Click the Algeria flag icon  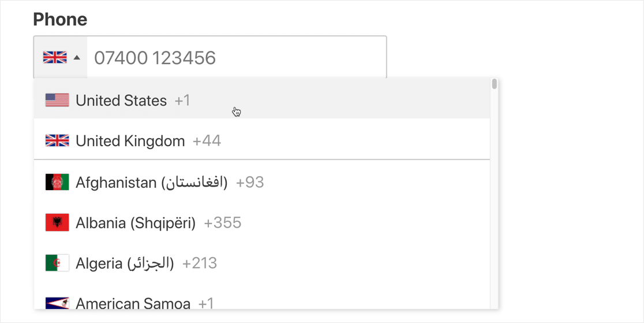[57, 263]
